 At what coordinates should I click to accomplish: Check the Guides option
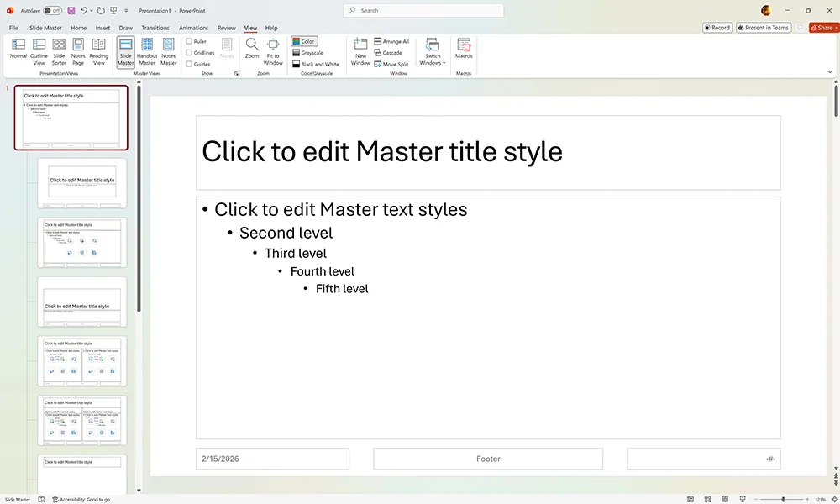(192, 62)
